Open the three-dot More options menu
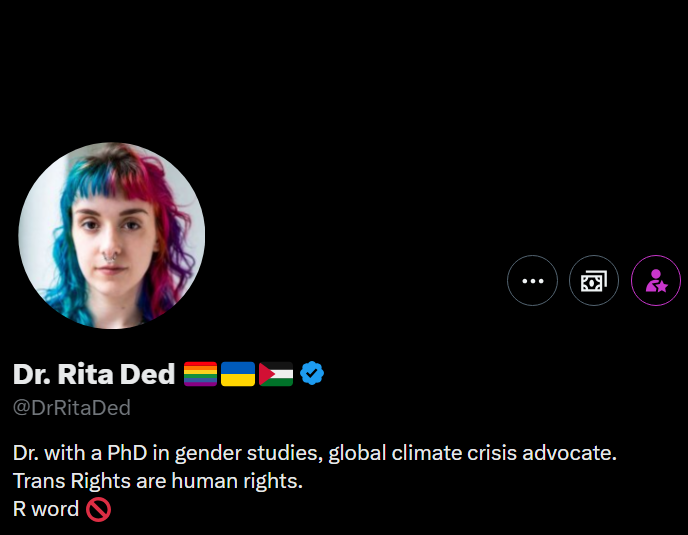The image size is (688, 535). click(x=532, y=281)
